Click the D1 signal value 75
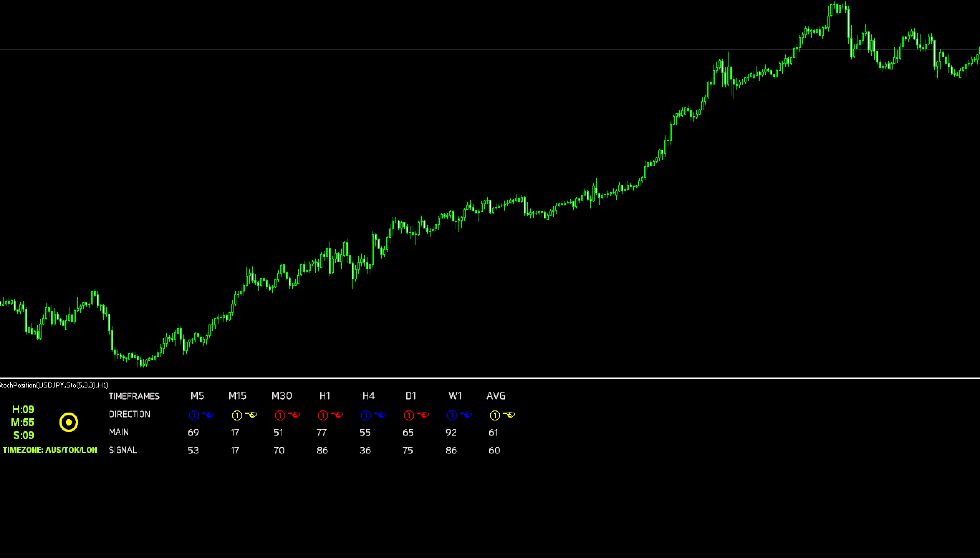 point(408,451)
